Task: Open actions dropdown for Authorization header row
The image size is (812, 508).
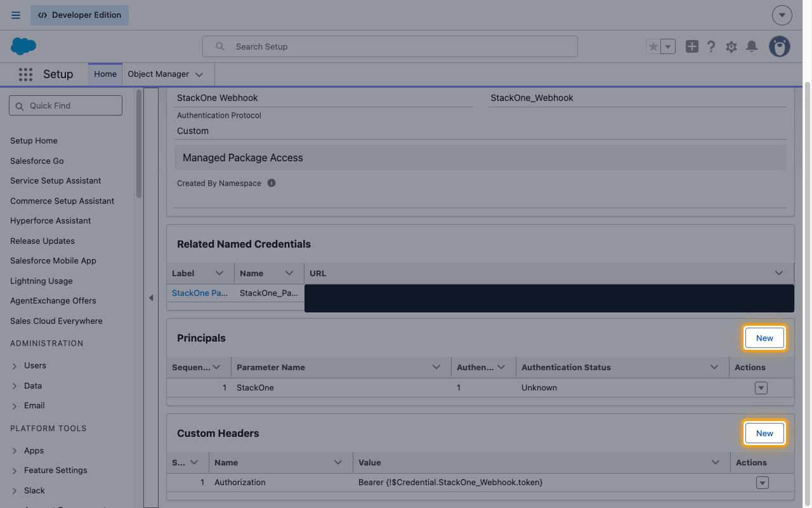Action: tap(763, 483)
